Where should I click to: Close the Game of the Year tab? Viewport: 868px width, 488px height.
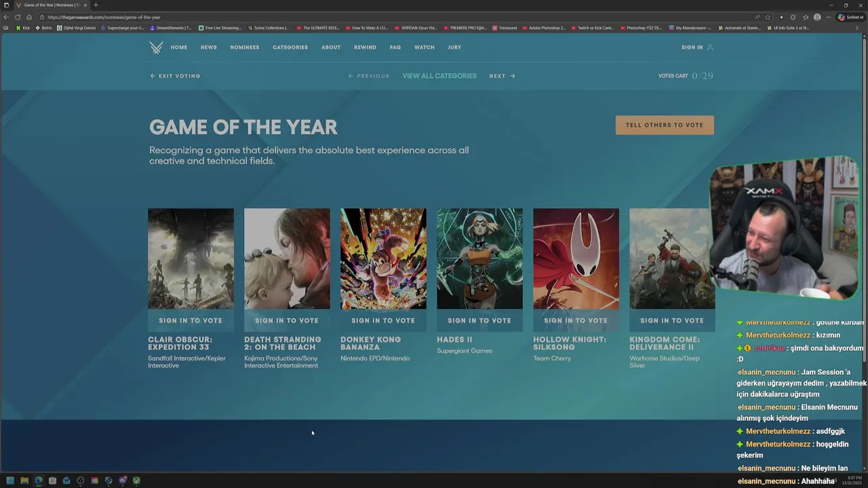85,5
